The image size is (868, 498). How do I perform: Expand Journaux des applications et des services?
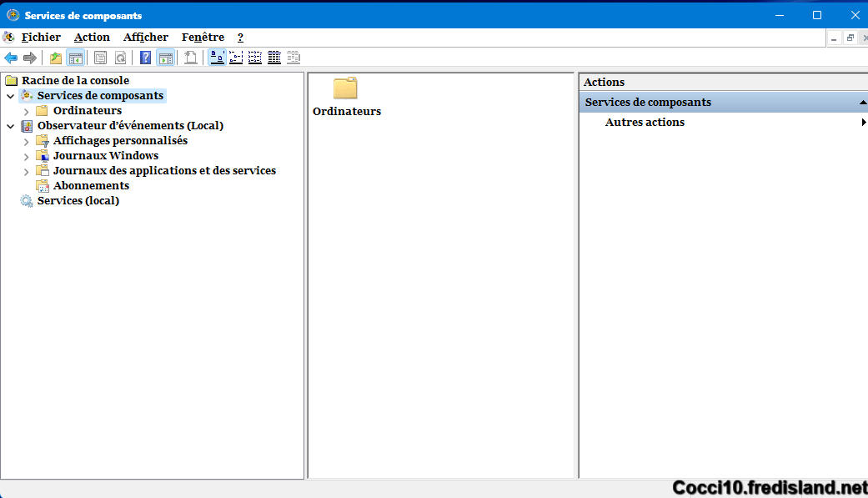point(26,171)
